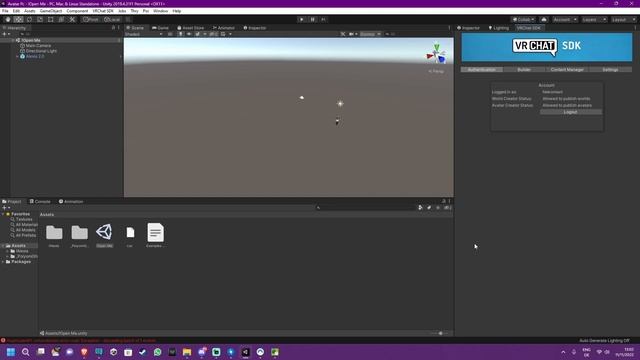This screenshot has height=360, width=640.
Task: Open the Layout dropdown
Action: [623, 19]
